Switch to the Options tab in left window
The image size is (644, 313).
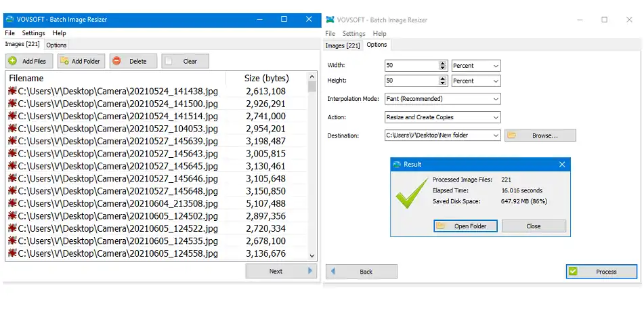click(56, 45)
